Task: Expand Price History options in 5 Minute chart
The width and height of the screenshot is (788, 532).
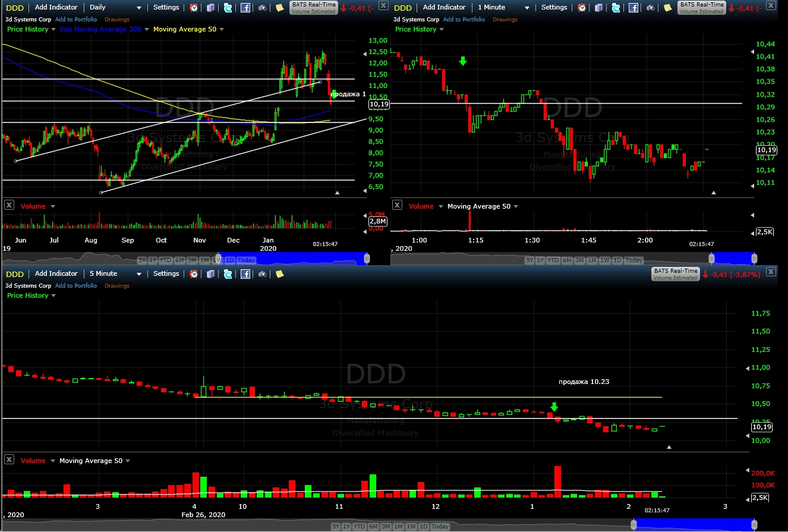Action: (53, 295)
